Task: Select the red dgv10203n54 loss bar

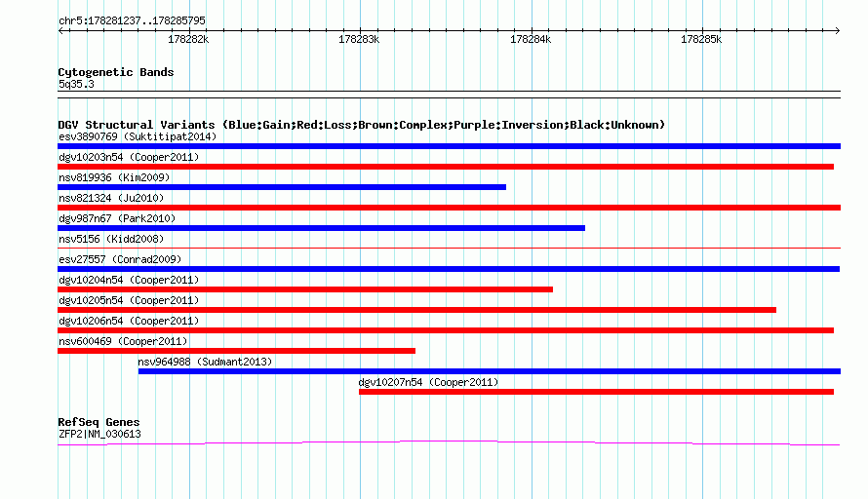Action: pyautogui.click(x=446, y=167)
